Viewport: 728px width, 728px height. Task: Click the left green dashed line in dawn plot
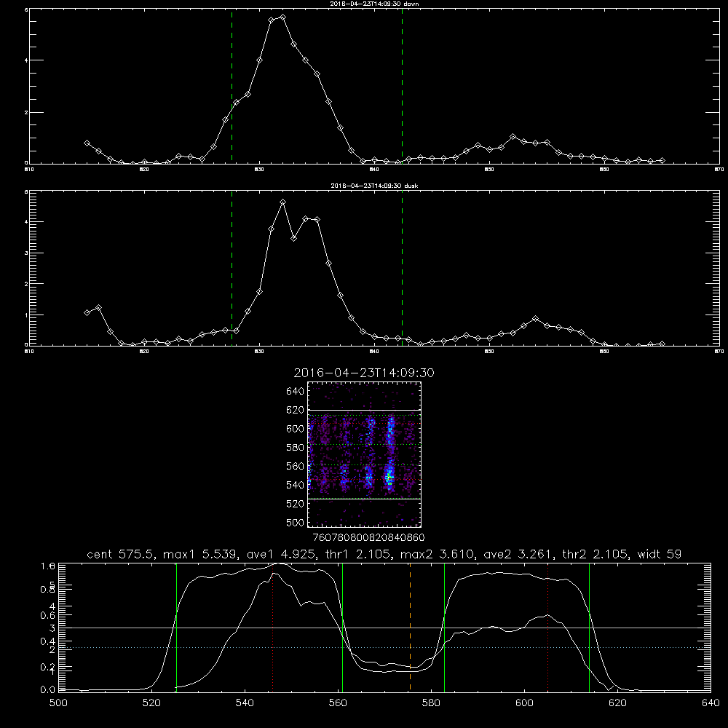232,86
